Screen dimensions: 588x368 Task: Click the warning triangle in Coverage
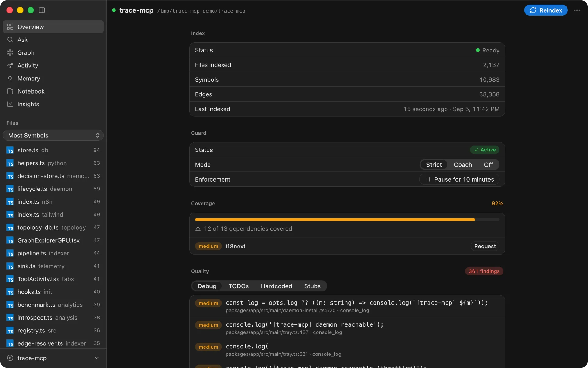coord(198,228)
